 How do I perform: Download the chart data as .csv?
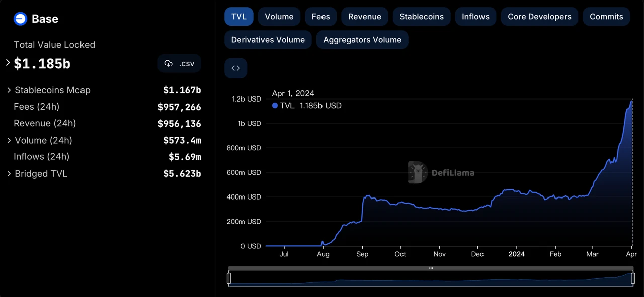click(x=180, y=64)
